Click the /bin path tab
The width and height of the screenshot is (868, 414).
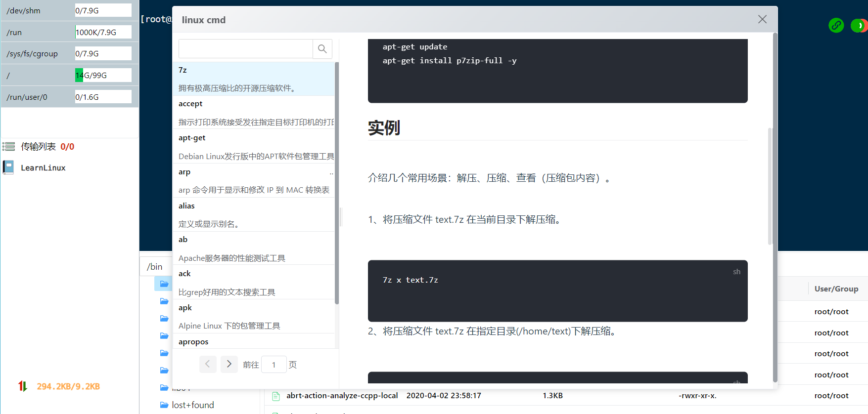[x=155, y=267]
